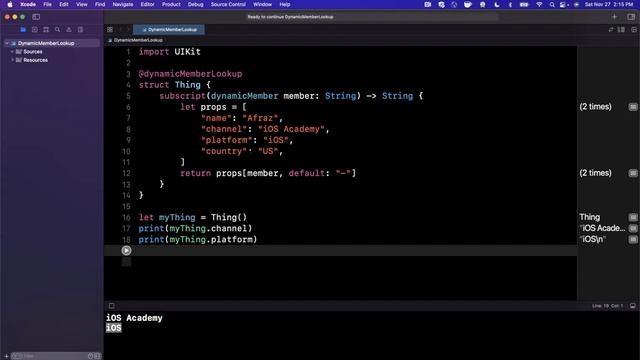Expand the Resources folder
640x360 pixels.
coord(12,60)
